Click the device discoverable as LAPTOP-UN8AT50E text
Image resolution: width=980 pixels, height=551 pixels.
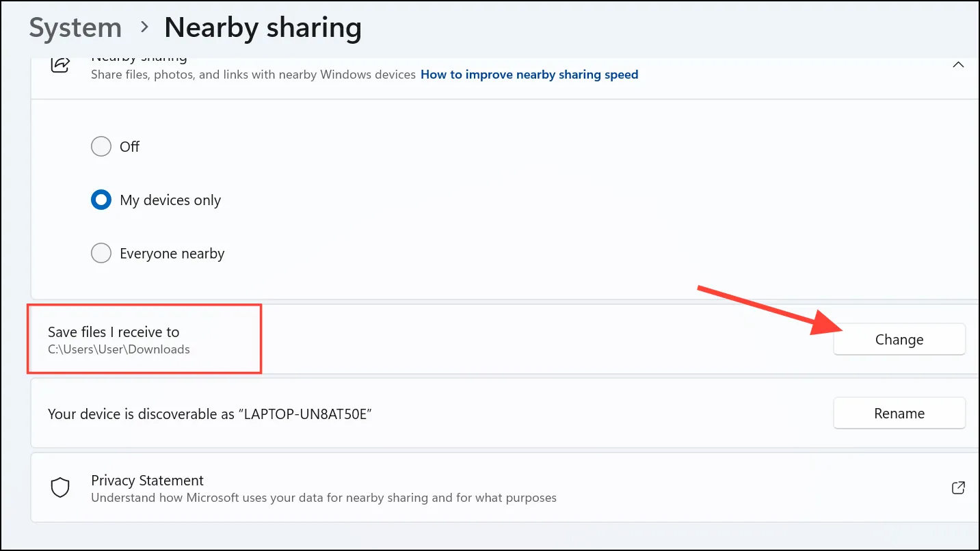(x=209, y=414)
